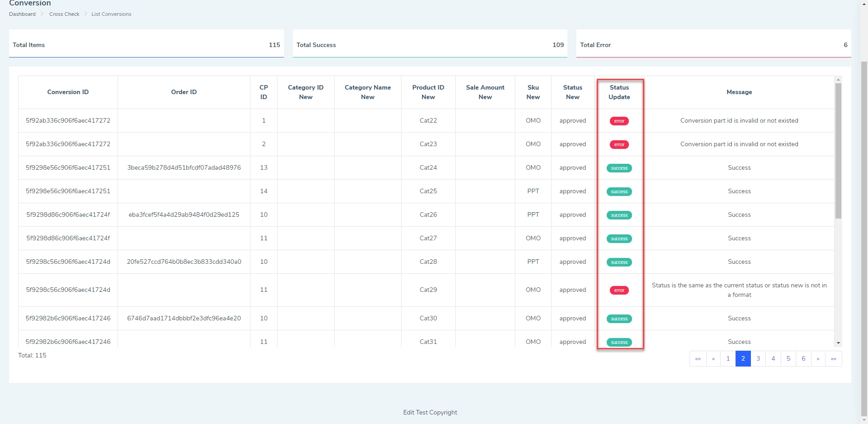868x424 pixels.
Task: Go to previous page arrow
Action: coord(713,359)
